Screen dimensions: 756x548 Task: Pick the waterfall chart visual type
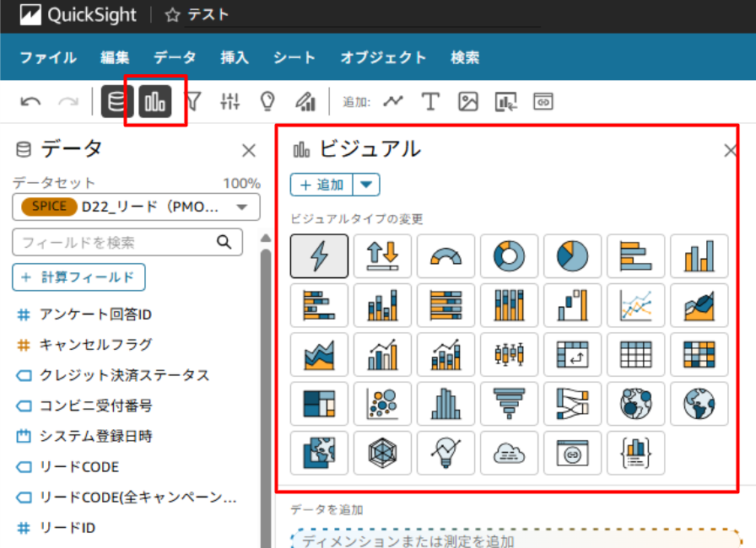pyautogui.click(x=572, y=305)
